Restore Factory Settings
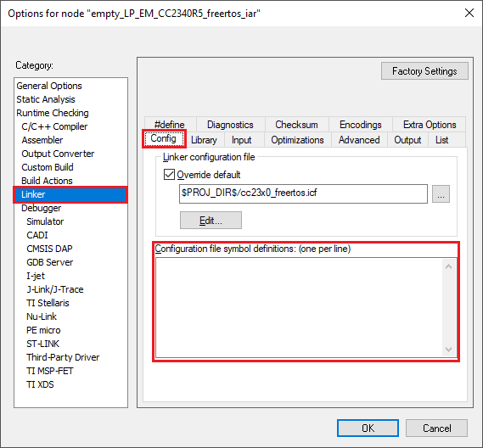The image size is (483, 448). [x=424, y=71]
